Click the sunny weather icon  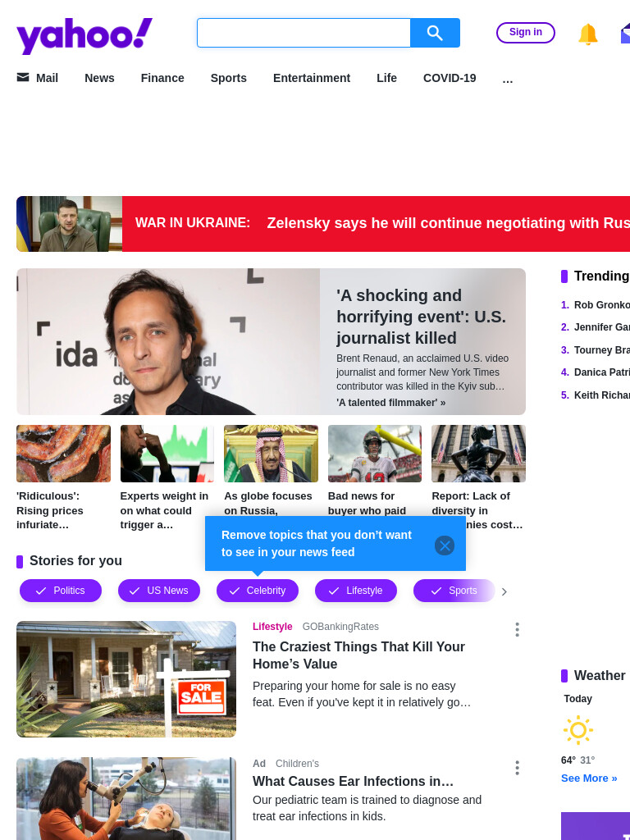[578, 729]
